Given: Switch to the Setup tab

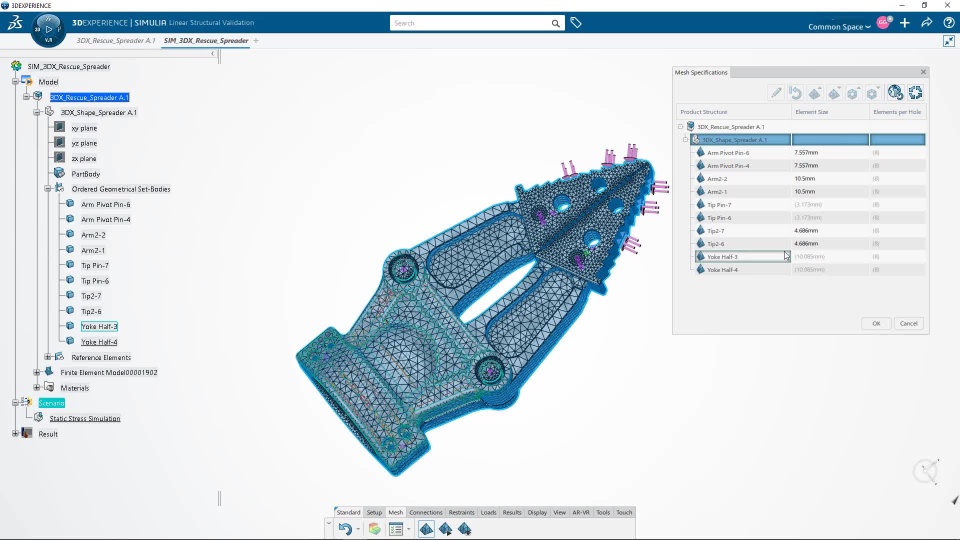Looking at the screenshot, I should pyautogui.click(x=374, y=512).
